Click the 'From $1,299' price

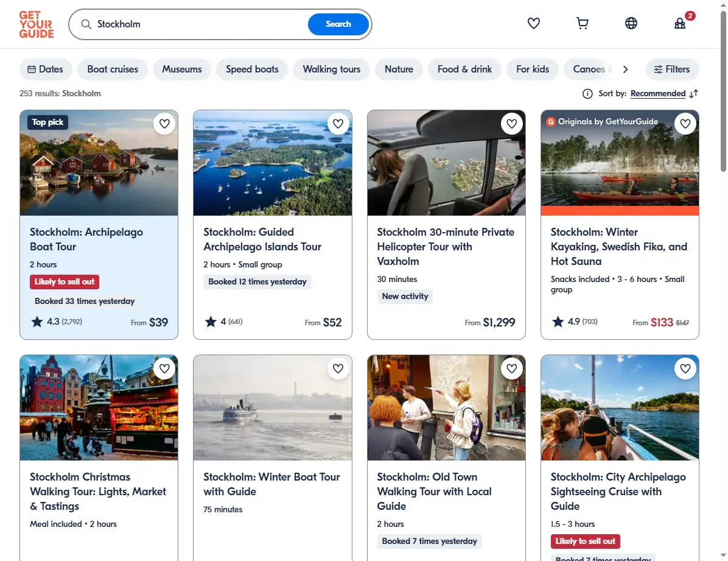coord(490,322)
